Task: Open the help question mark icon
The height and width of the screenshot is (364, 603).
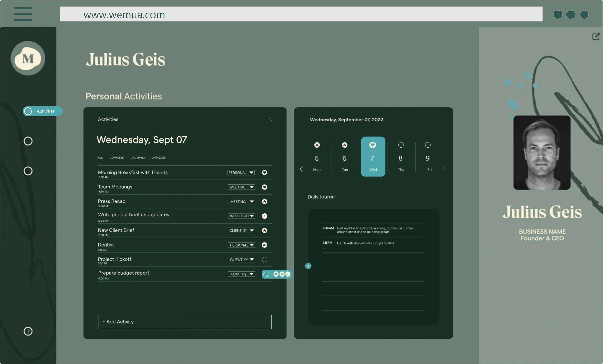Action: [x=28, y=331]
